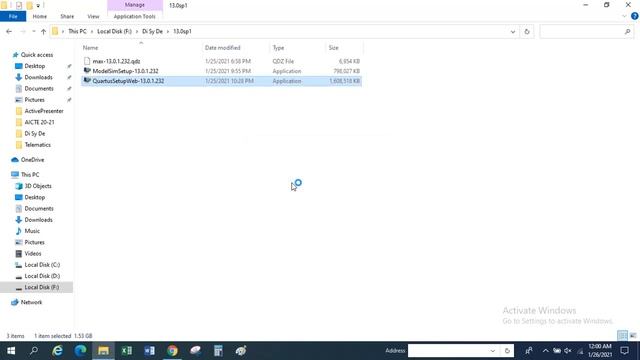Open the Customize Quick Access Toolbar dropdown
The width and height of the screenshot is (640, 360).
[38, 5]
